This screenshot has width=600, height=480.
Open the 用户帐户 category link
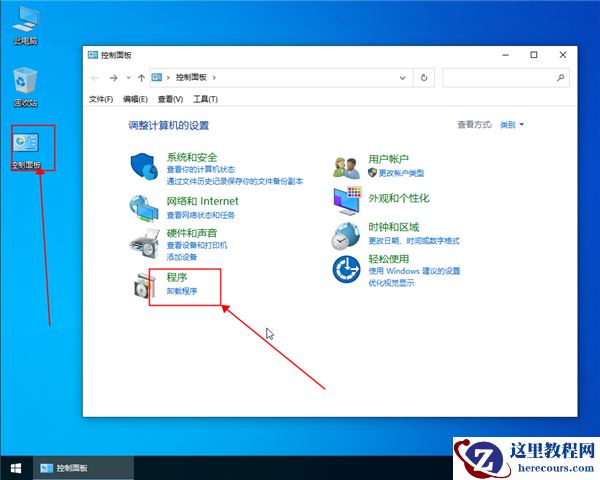pos(388,159)
